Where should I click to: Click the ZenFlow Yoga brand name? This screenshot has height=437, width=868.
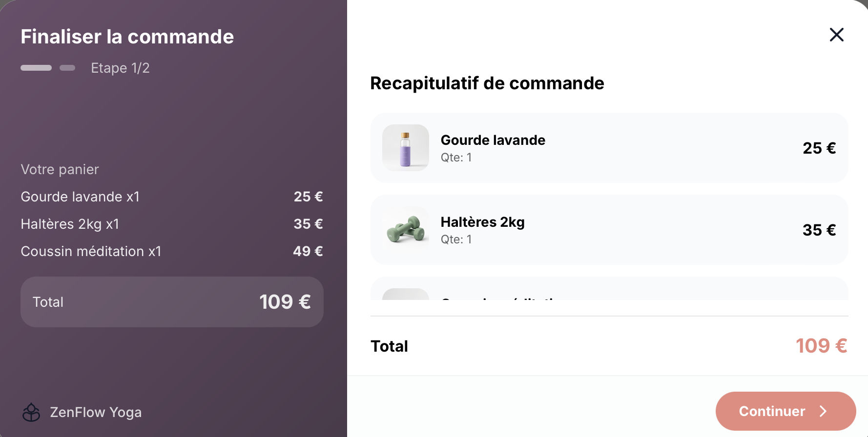(x=96, y=413)
